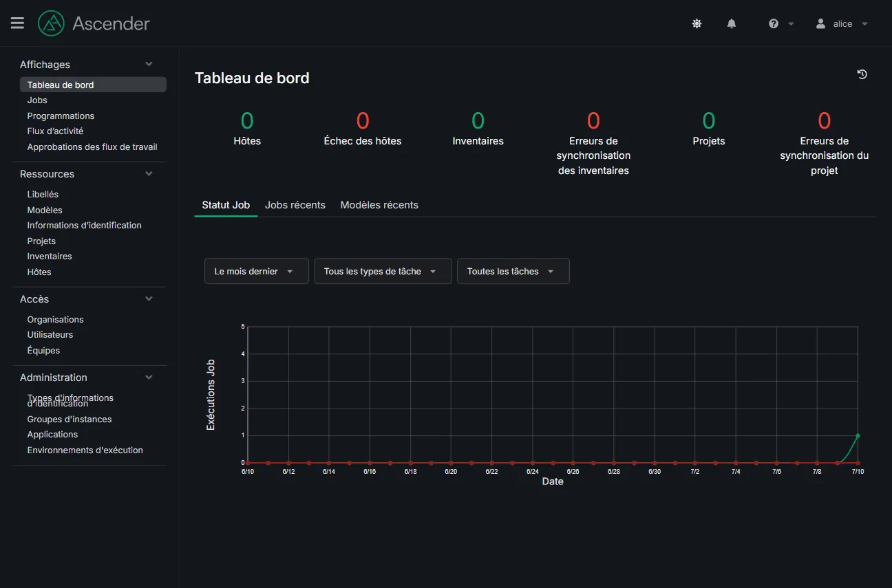Image resolution: width=892 pixels, height=588 pixels.
Task: Go to Modèles page
Action: click(x=45, y=210)
